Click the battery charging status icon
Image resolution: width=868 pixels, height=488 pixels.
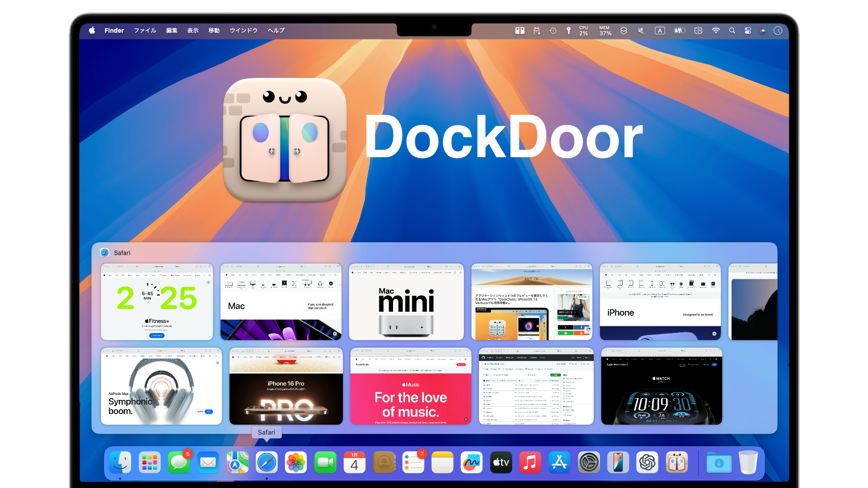pyautogui.click(x=680, y=31)
